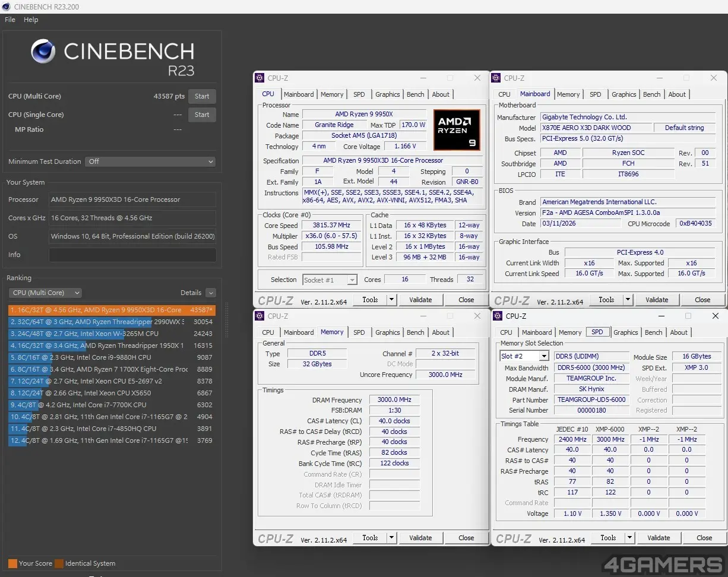Switch to SPD tab in the Memory window
This screenshot has width=728, height=577.
point(359,332)
